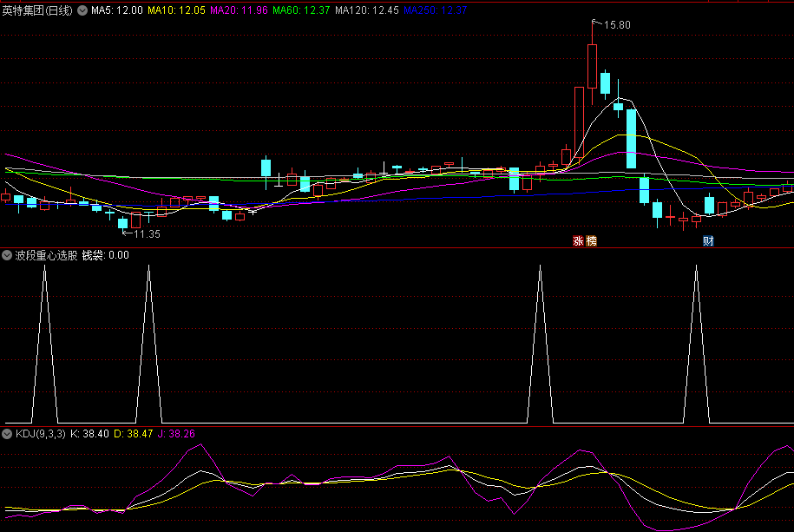Click the 钱袋: 0.00 value
This screenshot has width=794, height=532.
click(x=106, y=255)
